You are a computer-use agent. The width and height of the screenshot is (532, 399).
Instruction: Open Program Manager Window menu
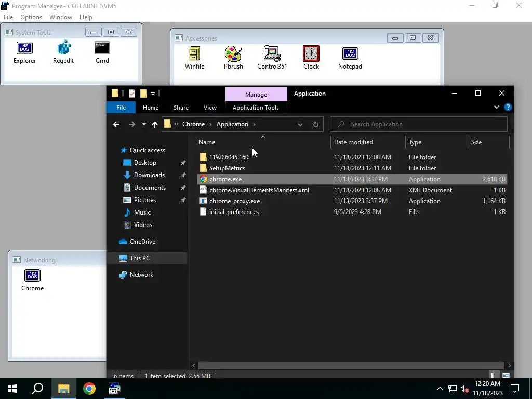[x=61, y=17]
